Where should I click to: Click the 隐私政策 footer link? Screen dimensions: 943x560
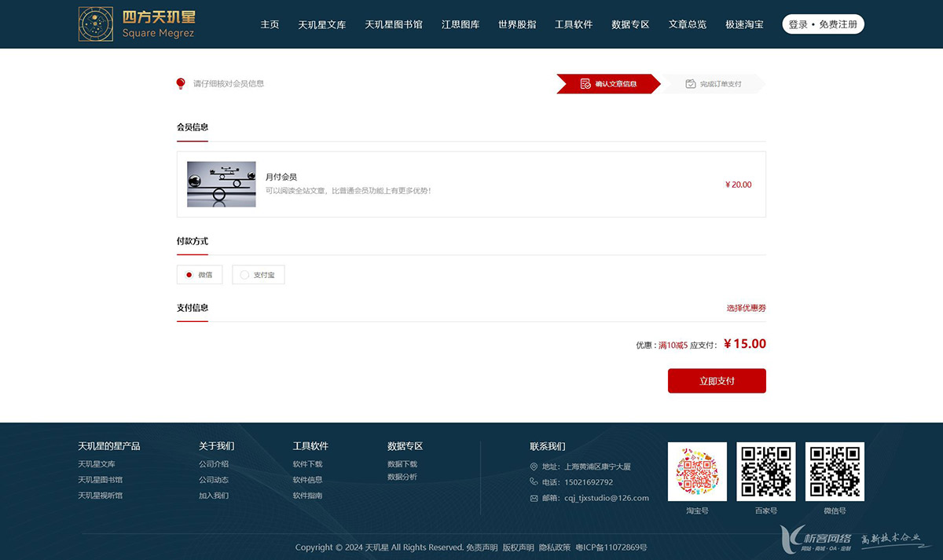pos(555,547)
